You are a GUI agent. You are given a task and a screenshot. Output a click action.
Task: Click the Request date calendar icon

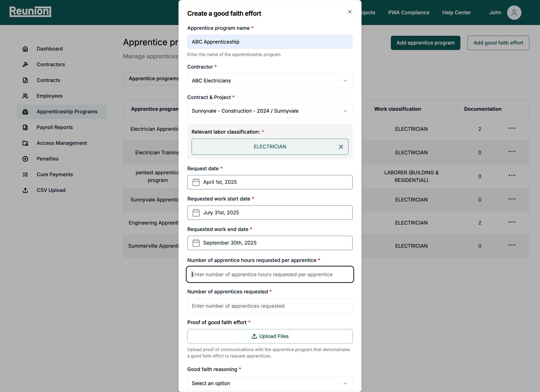click(x=196, y=182)
